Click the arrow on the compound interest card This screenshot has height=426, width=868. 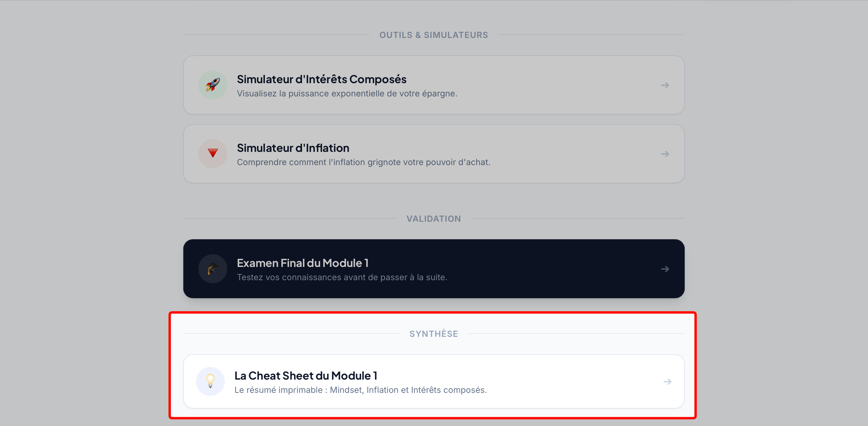pyautogui.click(x=665, y=86)
